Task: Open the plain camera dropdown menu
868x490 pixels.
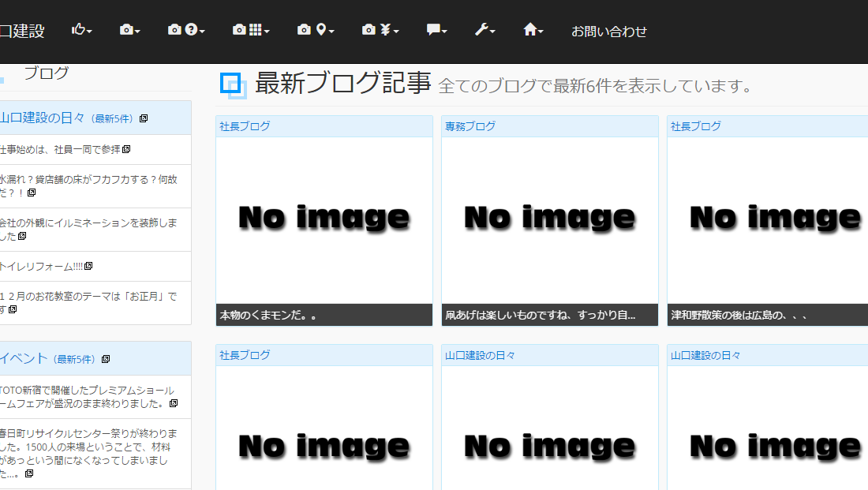Action: tap(129, 31)
